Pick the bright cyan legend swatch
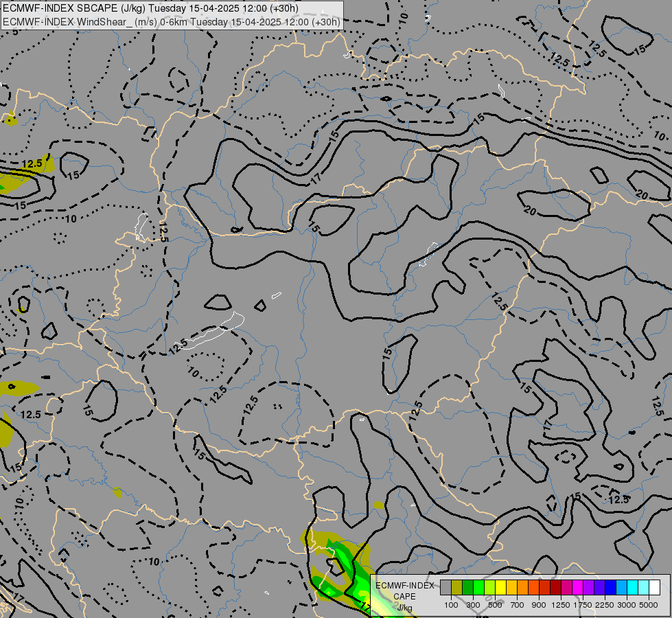The image size is (672, 618). (x=632, y=587)
